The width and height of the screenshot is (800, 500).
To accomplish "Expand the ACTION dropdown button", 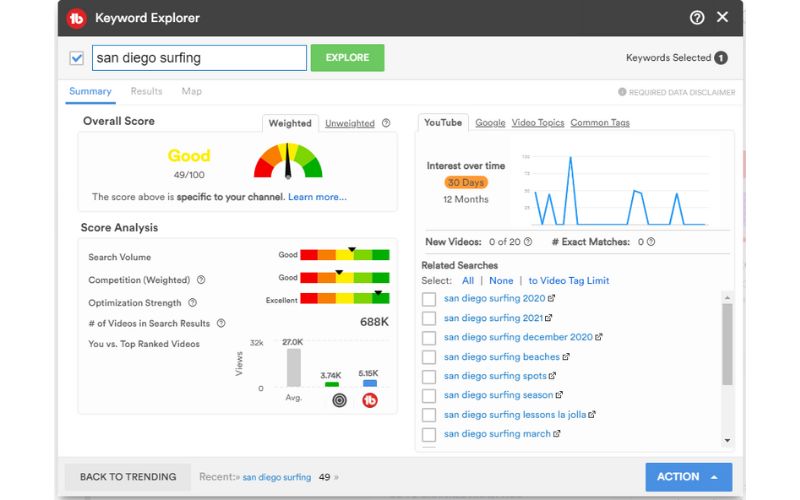I will coord(688,477).
